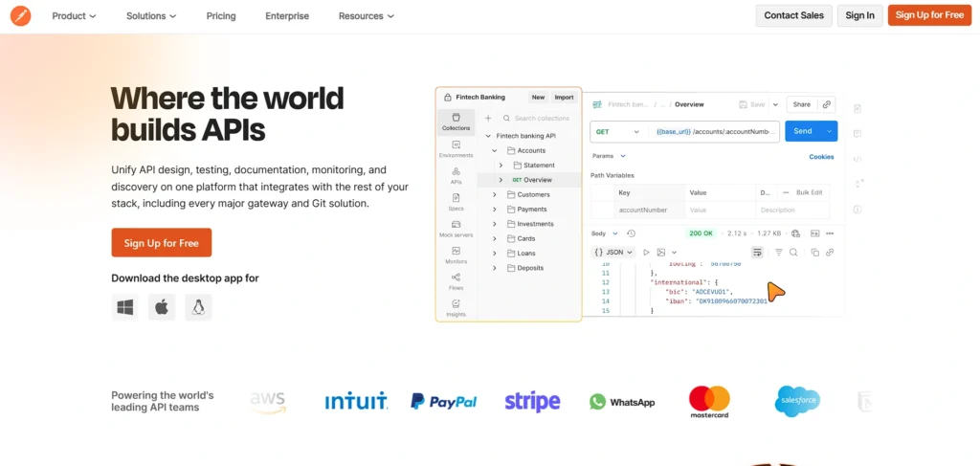The height and width of the screenshot is (466, 980).
Task: Download the Windows desktop app
Action: click(125, 307)
